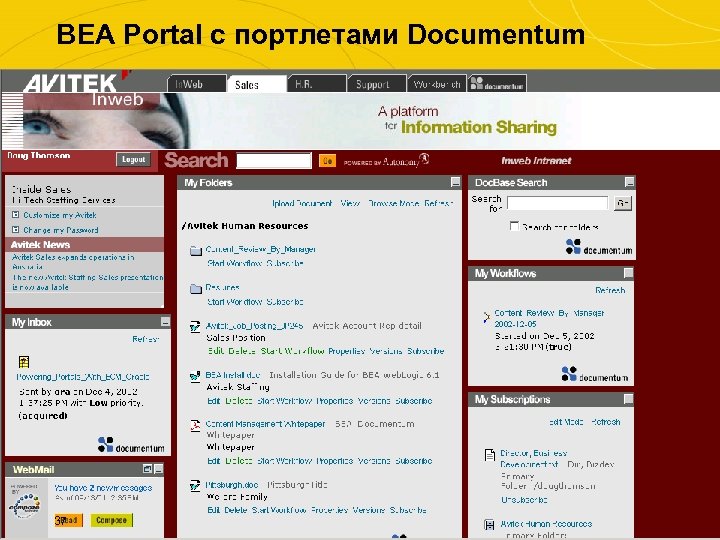Click Content Management Whitepaper PDF icon
Screen dimensions: 720x540
[x=195, y=425]
